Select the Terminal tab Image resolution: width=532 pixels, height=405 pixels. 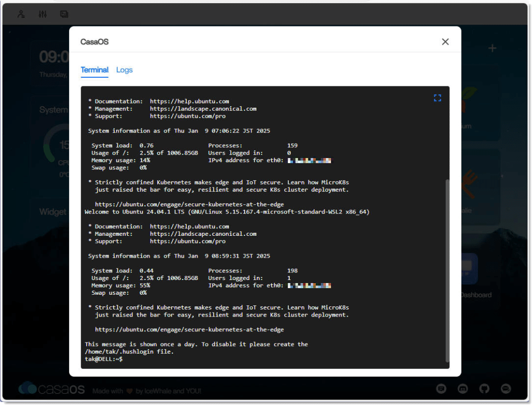click(94, 70)
